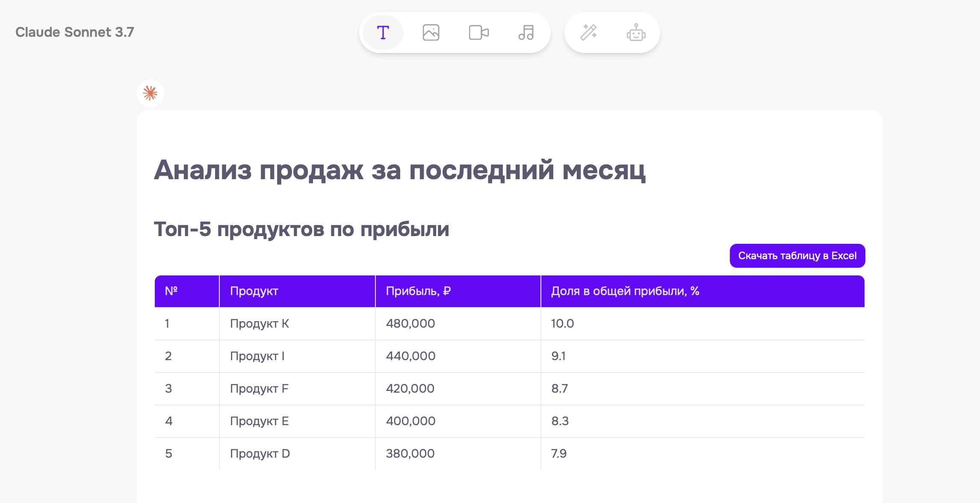The height and width of the screenshot is (503, 980).
Task: Click the 440,000 profit cell
Action: (410, 356)
